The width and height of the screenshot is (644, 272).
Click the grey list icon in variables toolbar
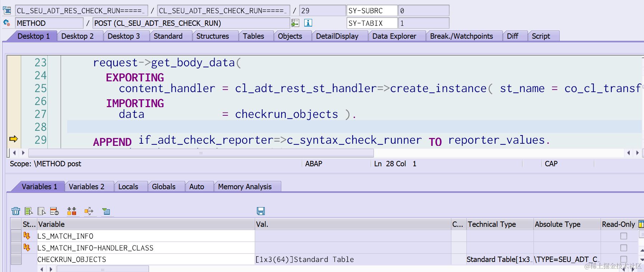tap(42, 211)
